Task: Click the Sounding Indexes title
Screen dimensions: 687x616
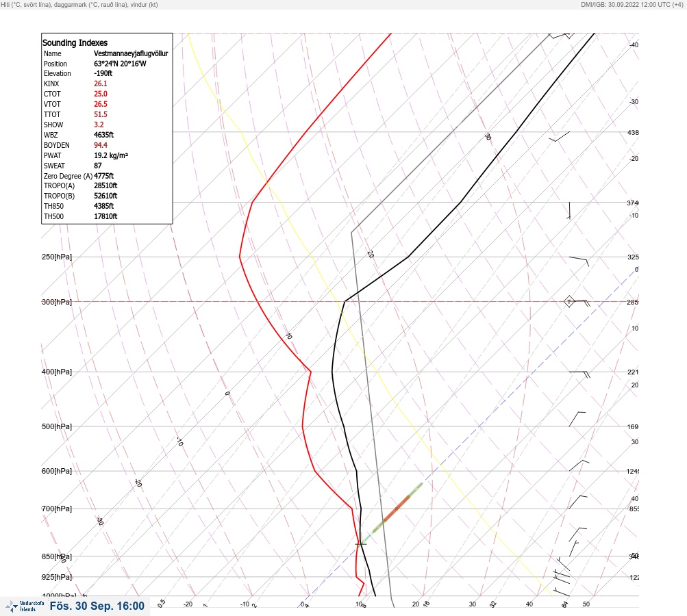Action: coord(75,43)
